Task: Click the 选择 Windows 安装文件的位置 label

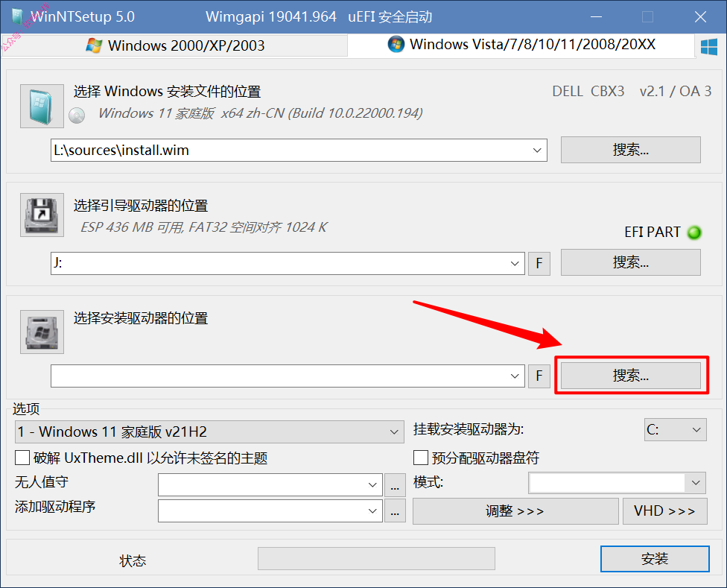Action: [x=168, y=92]
